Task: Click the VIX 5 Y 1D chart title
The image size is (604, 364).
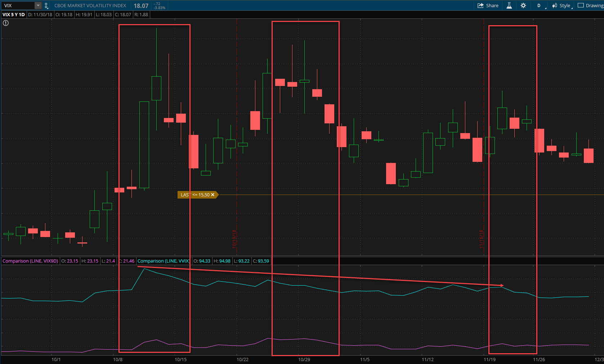Action: (14, 15)
